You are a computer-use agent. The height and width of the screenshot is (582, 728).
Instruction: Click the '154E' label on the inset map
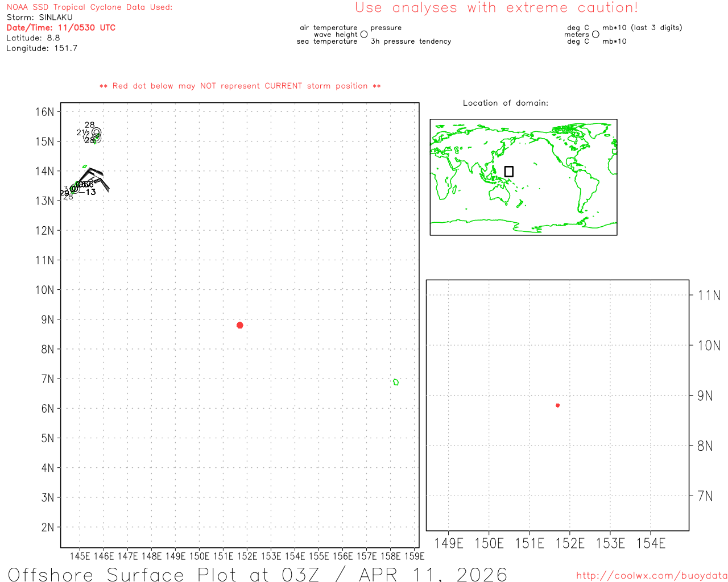click(x=651, y=543)
